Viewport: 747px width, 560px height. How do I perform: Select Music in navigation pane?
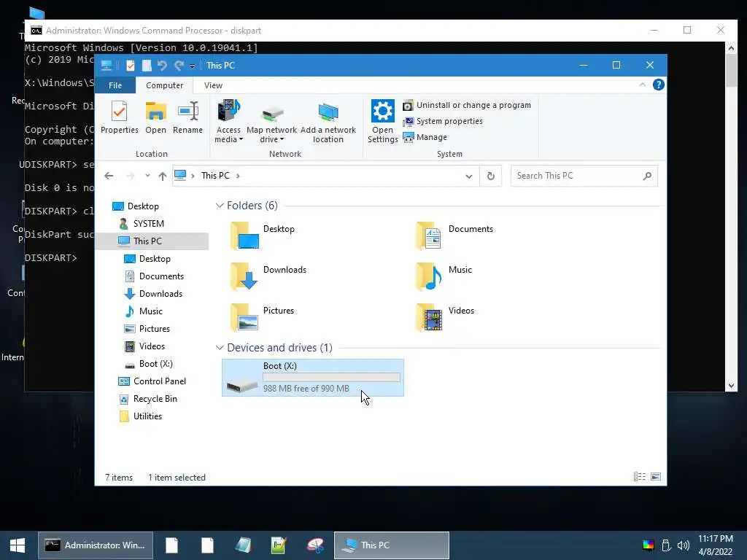point(150,311)
